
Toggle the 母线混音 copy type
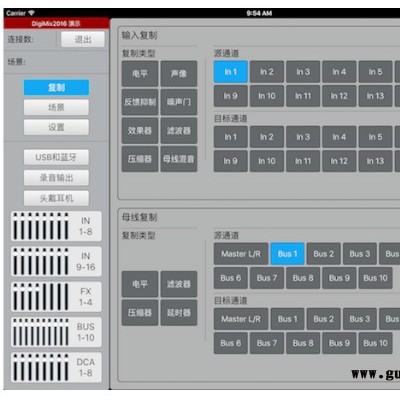tap(179, 159)
